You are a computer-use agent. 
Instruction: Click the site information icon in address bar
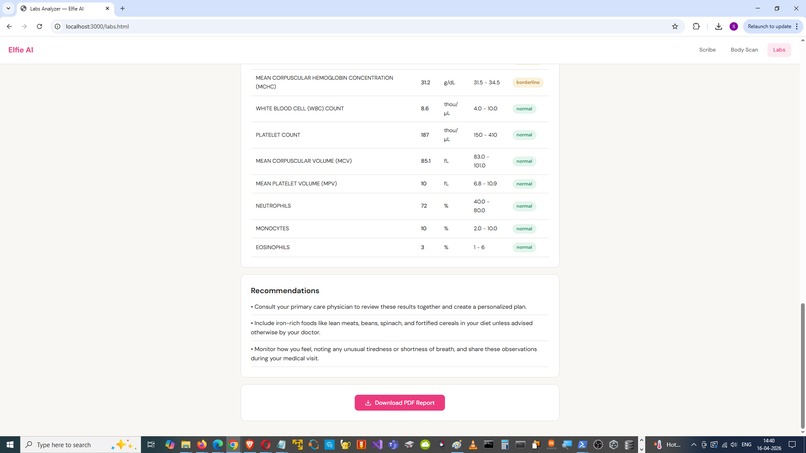pos(58,26)
